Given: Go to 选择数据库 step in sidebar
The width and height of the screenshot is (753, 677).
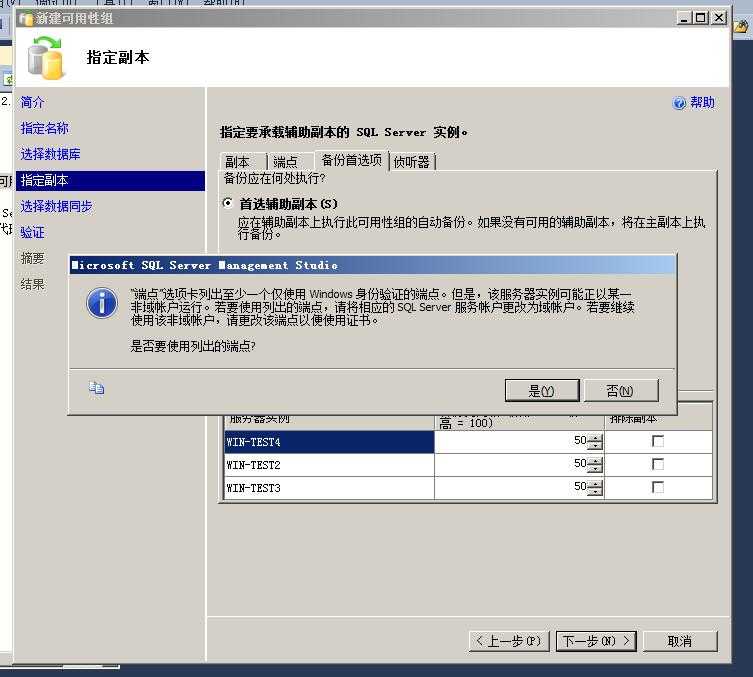Looking at the screenshot, I should click(x=50, y=154).
